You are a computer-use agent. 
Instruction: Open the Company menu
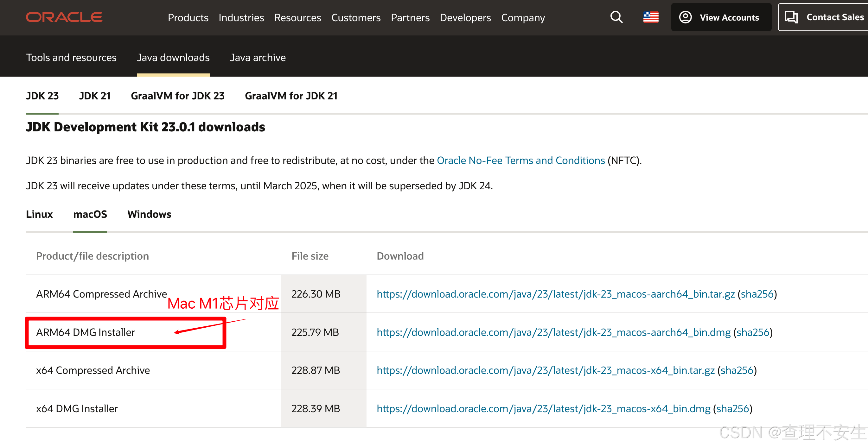point(523,17)
